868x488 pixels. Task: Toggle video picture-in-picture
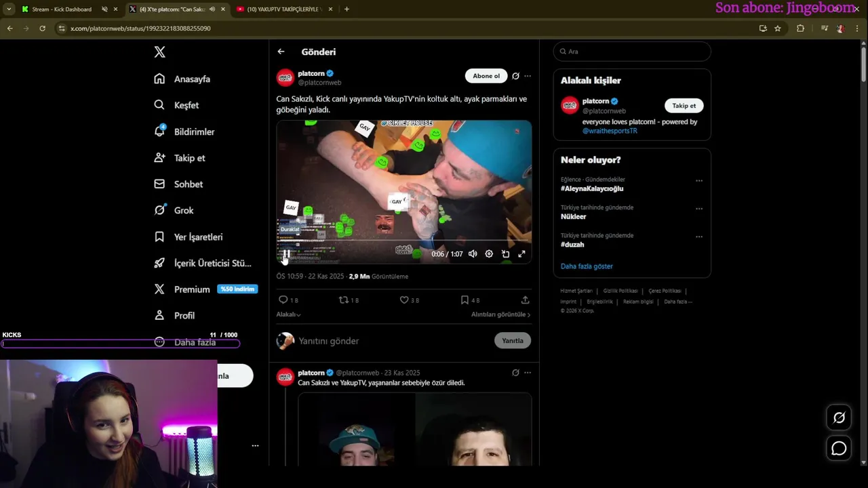[505, 254]
